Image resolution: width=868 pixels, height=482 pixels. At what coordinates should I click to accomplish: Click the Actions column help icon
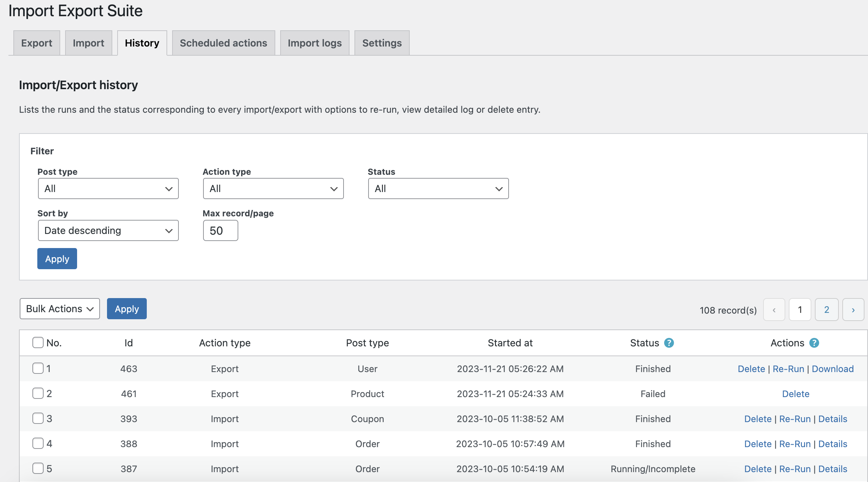point(814,342)
